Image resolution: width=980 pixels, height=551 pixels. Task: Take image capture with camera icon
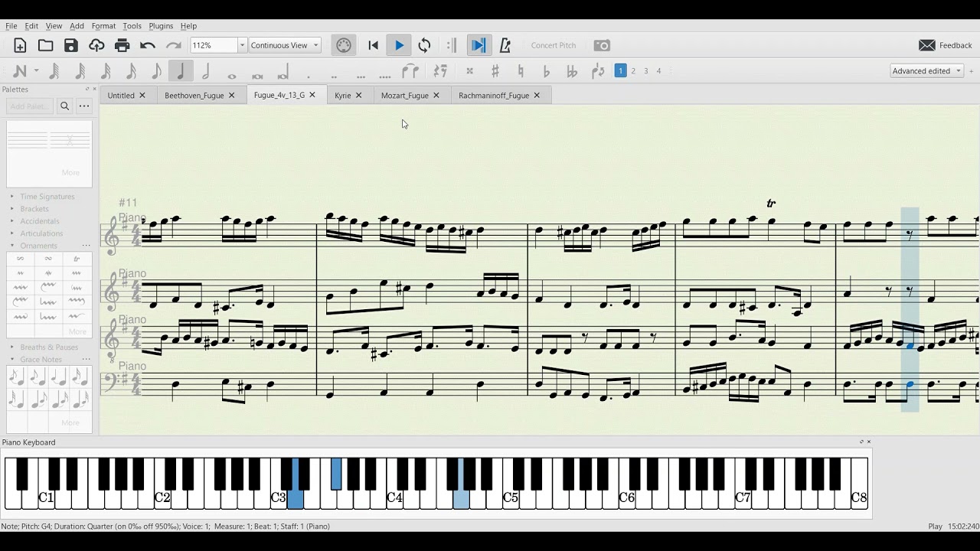pos(603,46)
